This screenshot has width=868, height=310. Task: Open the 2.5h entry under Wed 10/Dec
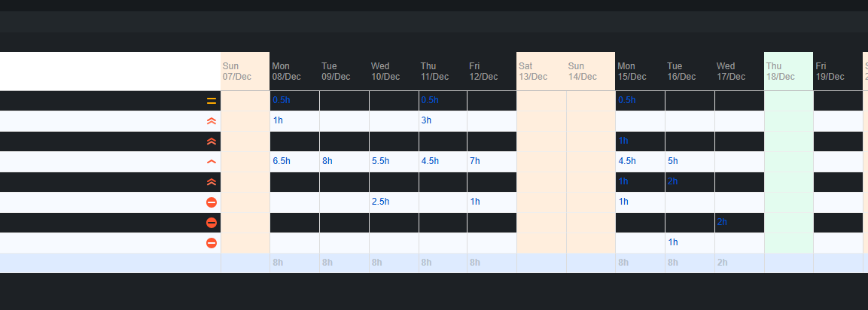pyautogui.click(x=380, y=202)
